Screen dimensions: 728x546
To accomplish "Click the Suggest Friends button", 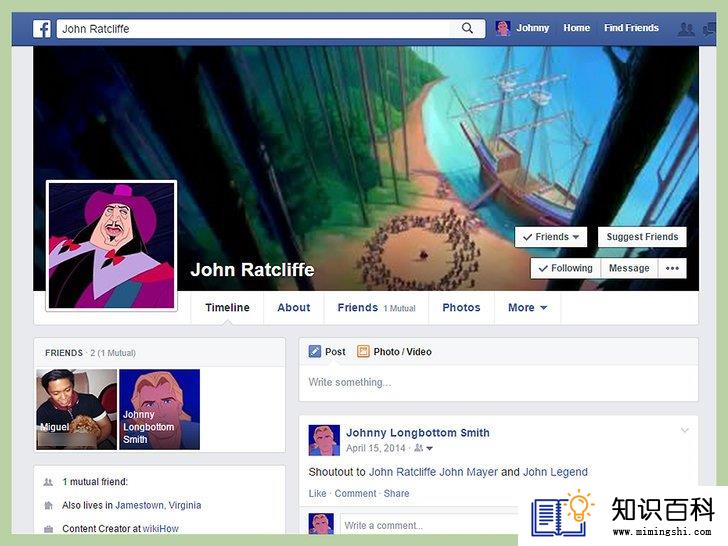I will (x=642, y=237).
